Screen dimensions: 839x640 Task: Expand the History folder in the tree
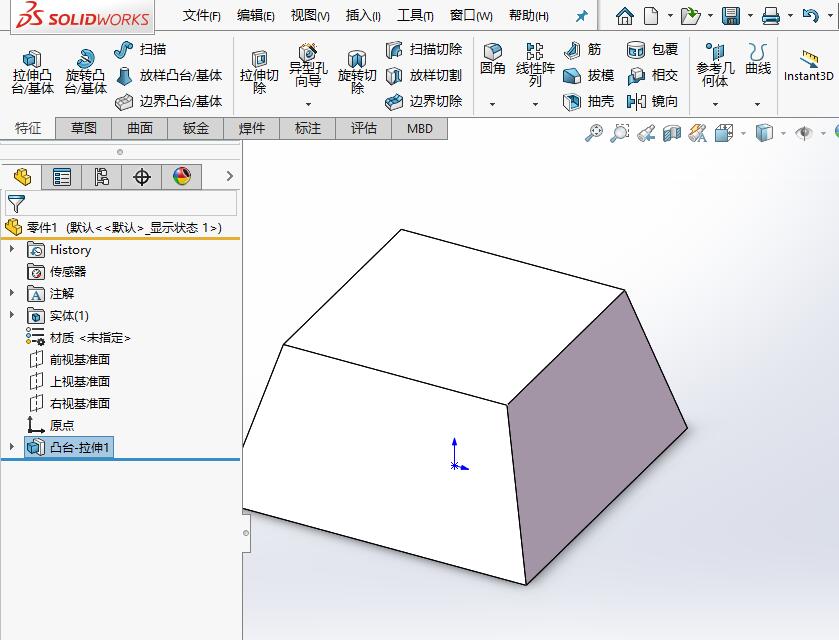[x=10, y=250]
